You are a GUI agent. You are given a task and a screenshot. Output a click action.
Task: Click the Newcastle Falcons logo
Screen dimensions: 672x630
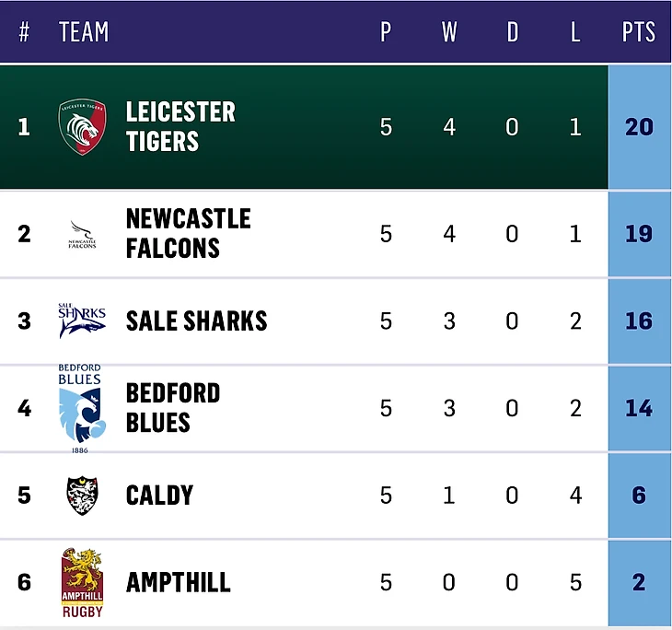pyautogui.click(x=83, y=234)
